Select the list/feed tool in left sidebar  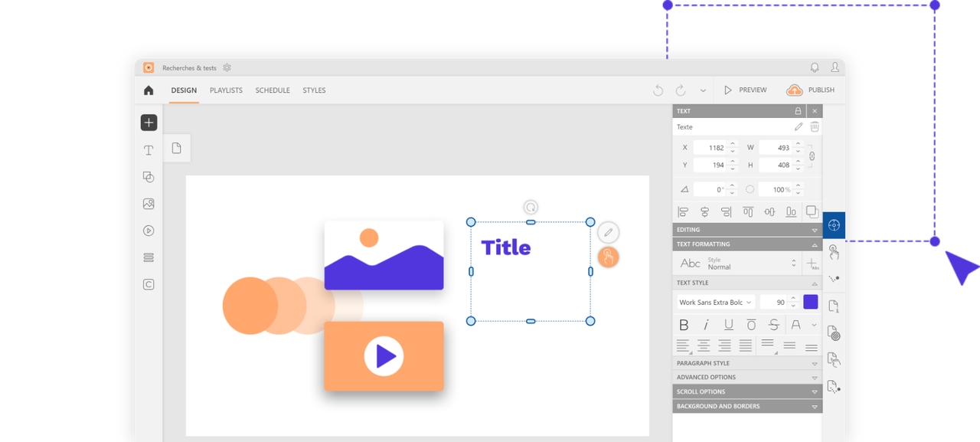point(149,257)
